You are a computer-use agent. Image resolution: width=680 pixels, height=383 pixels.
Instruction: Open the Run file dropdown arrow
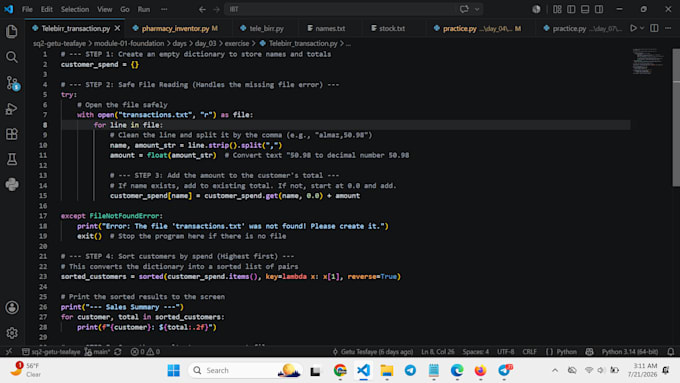click(x=642, y=28)
